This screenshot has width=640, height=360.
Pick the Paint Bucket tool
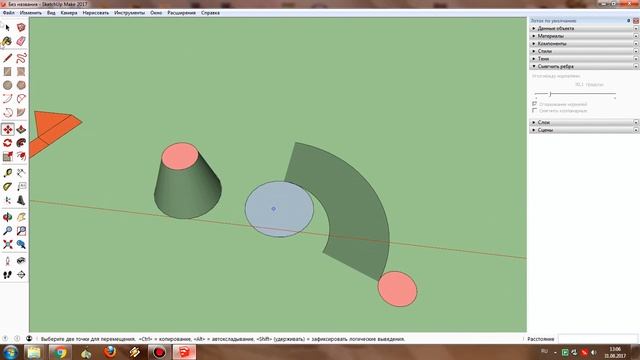pyautogui.click(x=7, y=41)
